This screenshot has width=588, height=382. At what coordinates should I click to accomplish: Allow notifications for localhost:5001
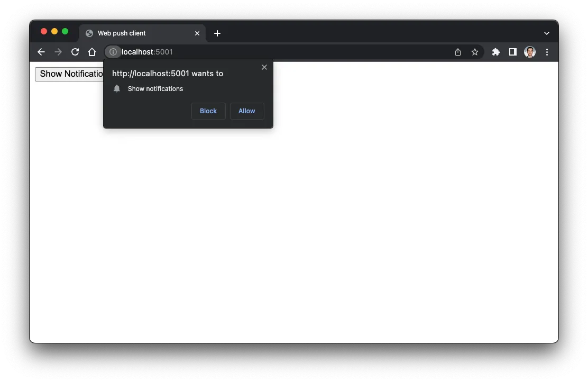(247, 111)
